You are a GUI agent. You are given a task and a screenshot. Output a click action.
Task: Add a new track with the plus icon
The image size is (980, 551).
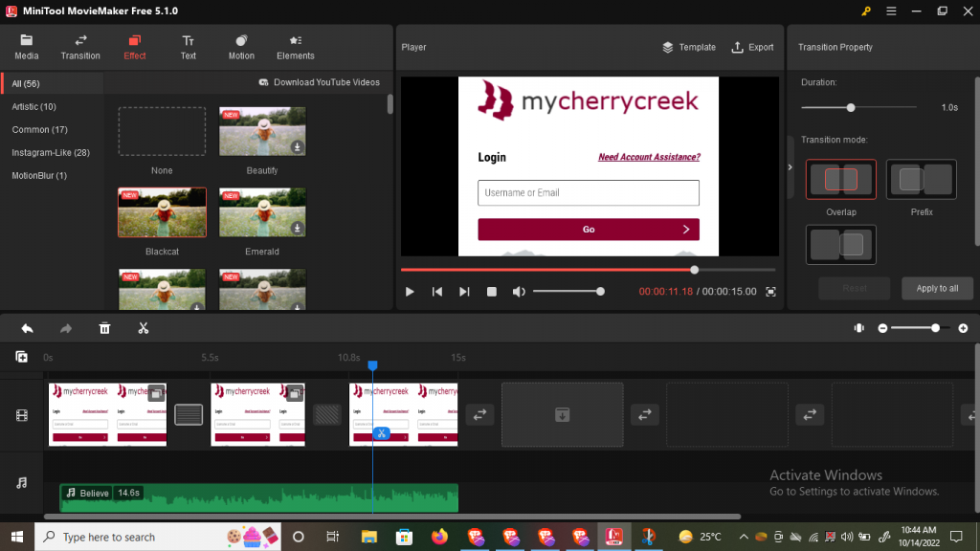(x=21, y=357)
